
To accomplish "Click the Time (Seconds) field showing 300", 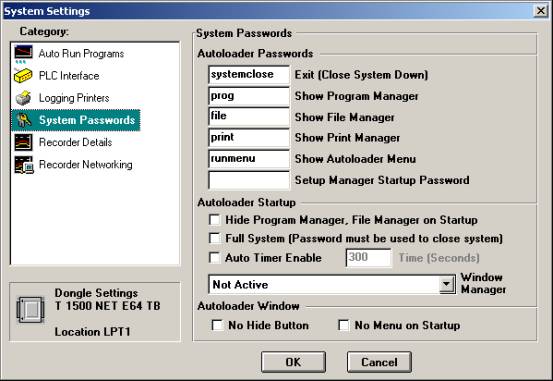I will coord(368,258).
